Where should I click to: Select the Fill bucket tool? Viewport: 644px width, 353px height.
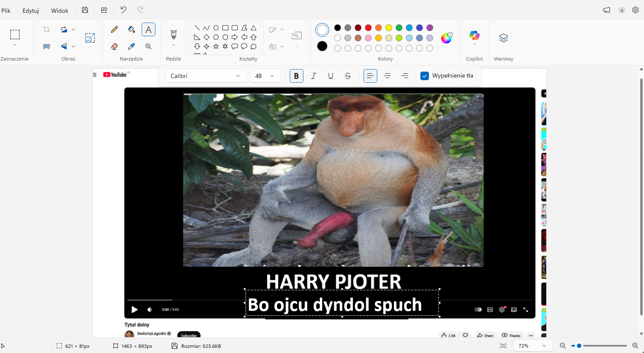[x=131, y=29]
